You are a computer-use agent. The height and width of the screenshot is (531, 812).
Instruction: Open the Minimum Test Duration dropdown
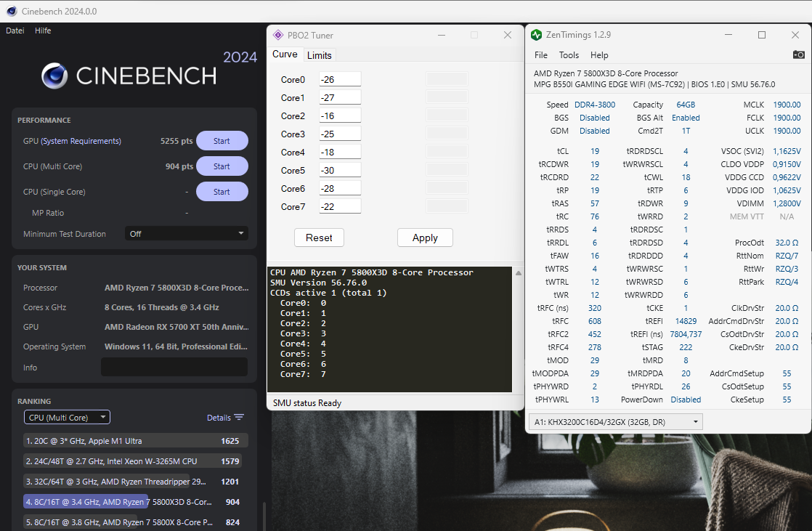point(187,234)
